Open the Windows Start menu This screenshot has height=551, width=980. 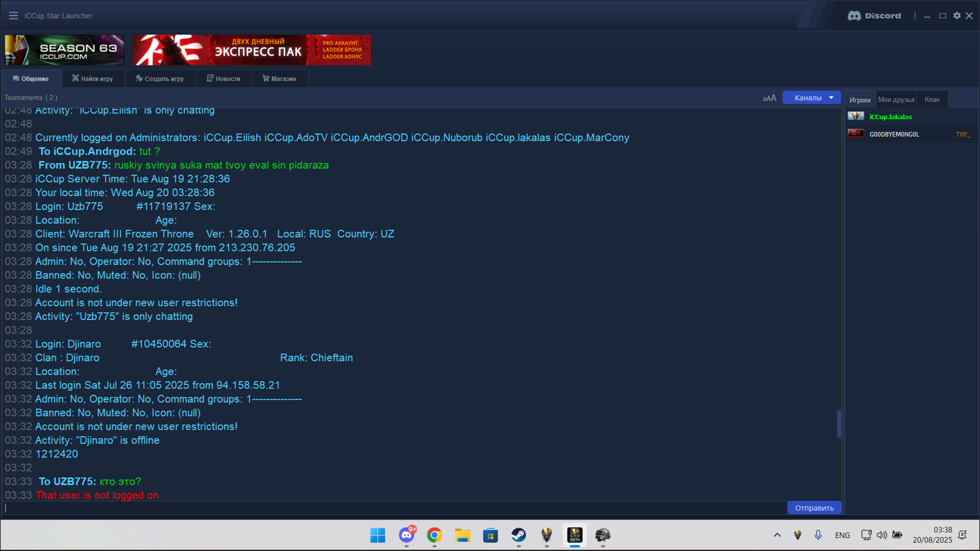378,535
